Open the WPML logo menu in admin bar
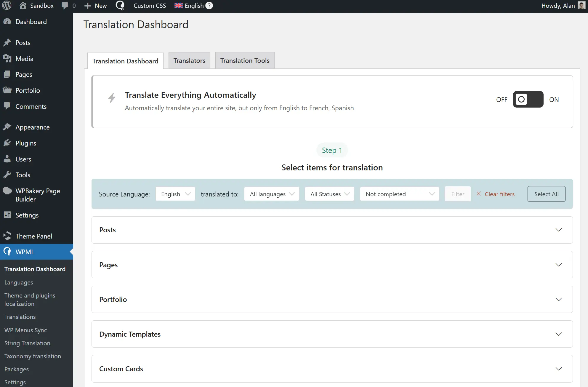 (x=120, y=5)
